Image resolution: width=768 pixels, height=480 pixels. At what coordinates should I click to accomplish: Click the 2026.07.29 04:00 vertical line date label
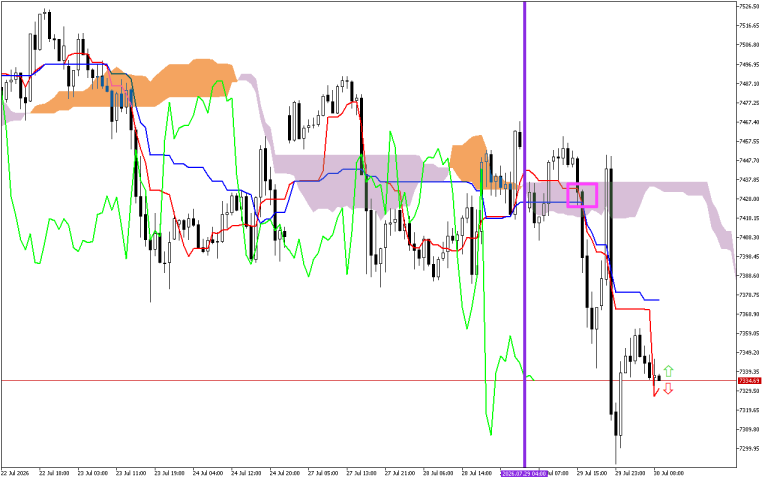523,474
